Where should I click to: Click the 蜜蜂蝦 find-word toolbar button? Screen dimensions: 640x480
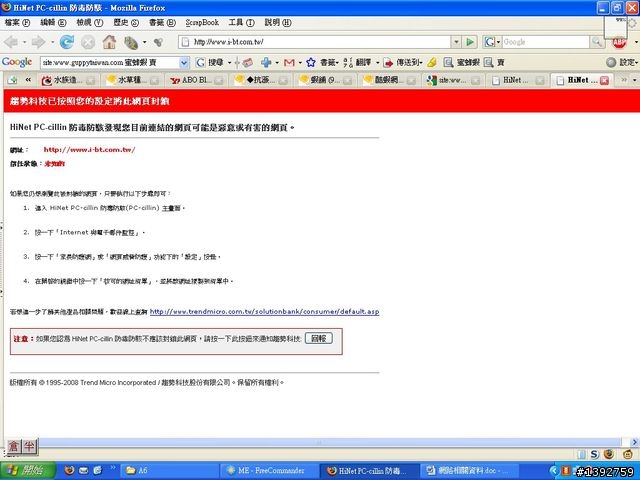point(461,62)
